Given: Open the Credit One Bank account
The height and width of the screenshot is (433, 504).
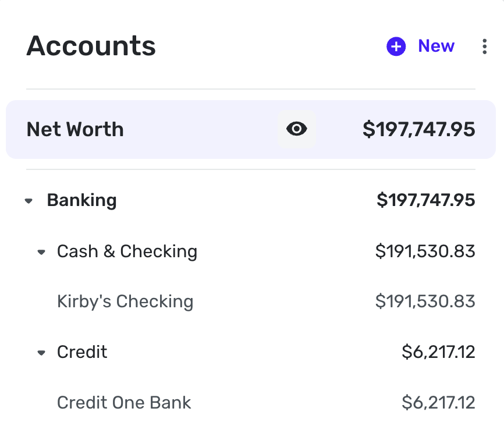Looking at the screenshot, I should pos(124,402).
